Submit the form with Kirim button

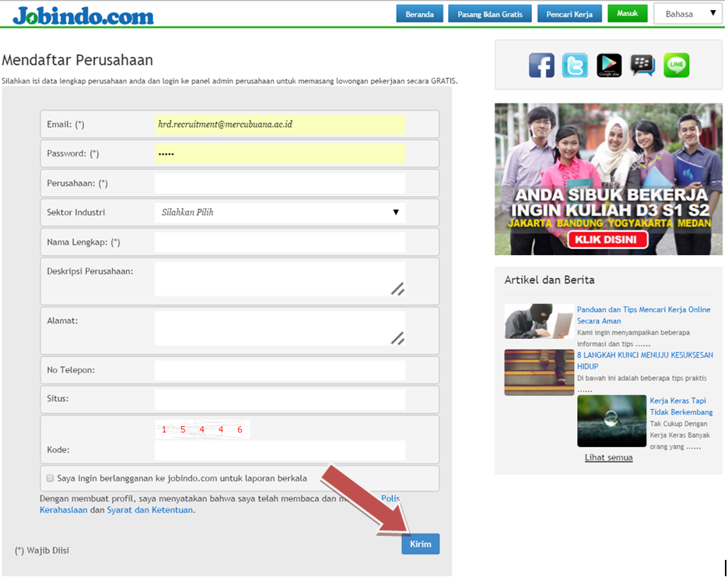pos(421,544)
